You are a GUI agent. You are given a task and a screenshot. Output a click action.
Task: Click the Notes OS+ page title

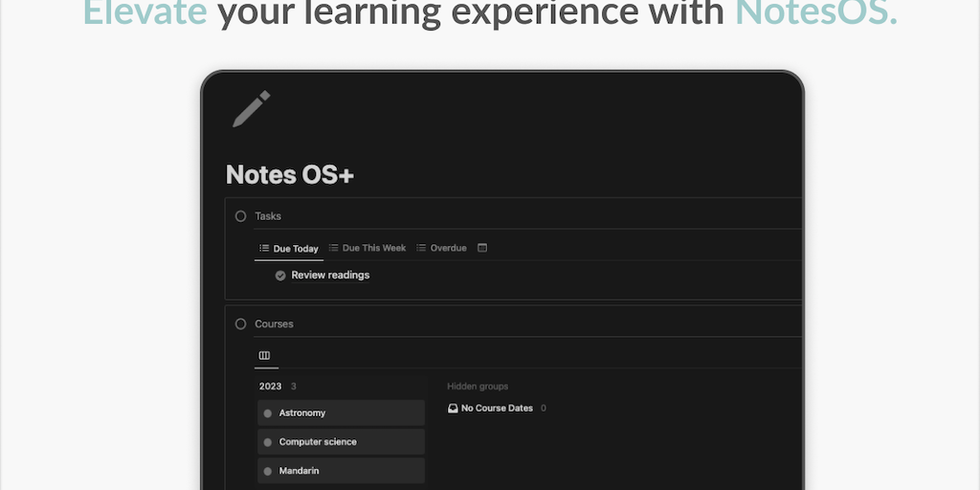290,175
